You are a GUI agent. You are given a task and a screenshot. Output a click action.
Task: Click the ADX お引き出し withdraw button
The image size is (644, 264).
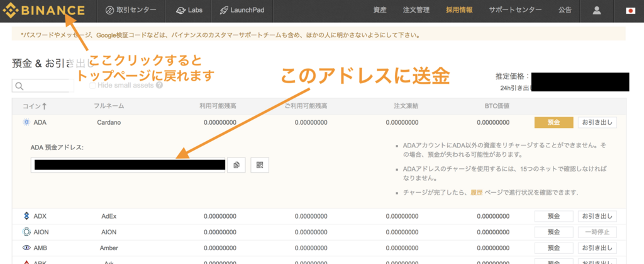point(597,216)
